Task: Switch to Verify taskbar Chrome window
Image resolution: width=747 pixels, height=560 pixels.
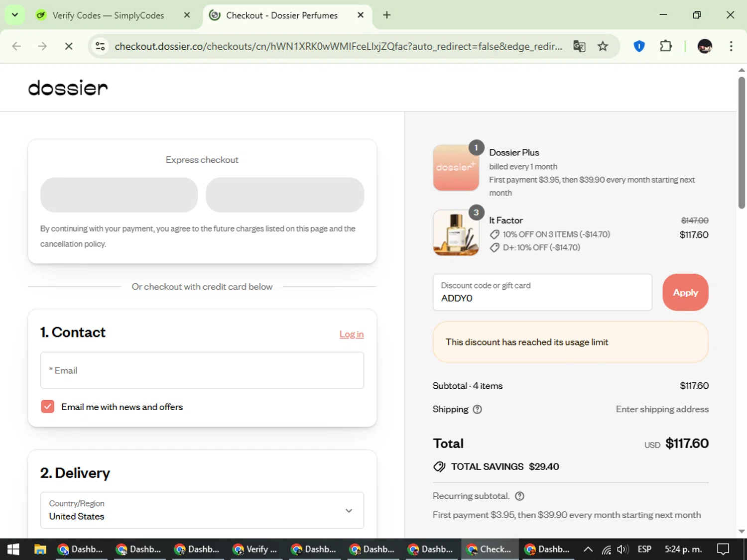Action: click(255, 549)
